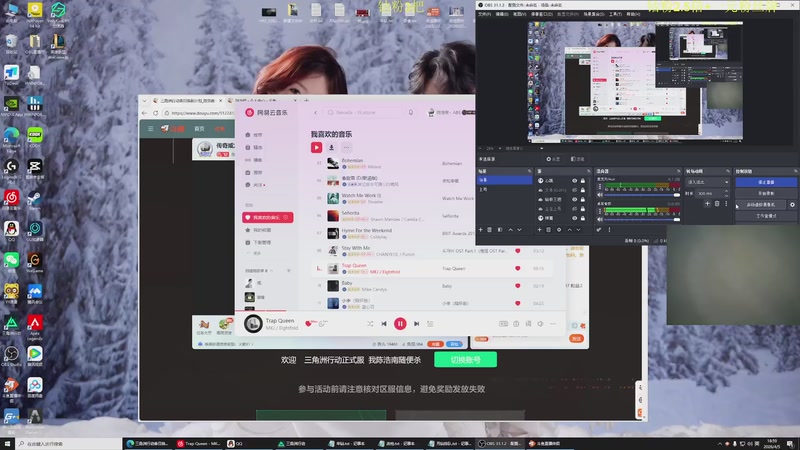Mute the second mixer audio channel
800x450 pixels.
[599, 219]
